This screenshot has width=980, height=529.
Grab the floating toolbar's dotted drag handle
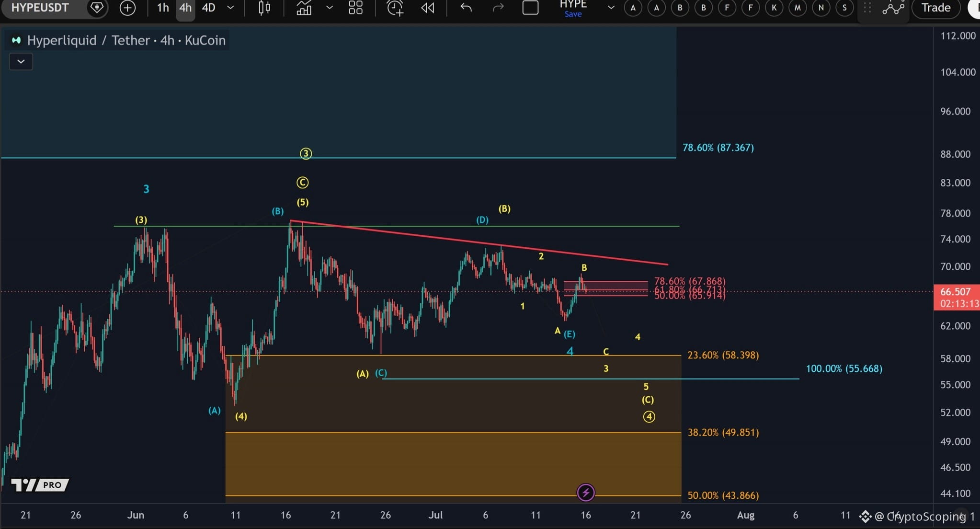867,8
